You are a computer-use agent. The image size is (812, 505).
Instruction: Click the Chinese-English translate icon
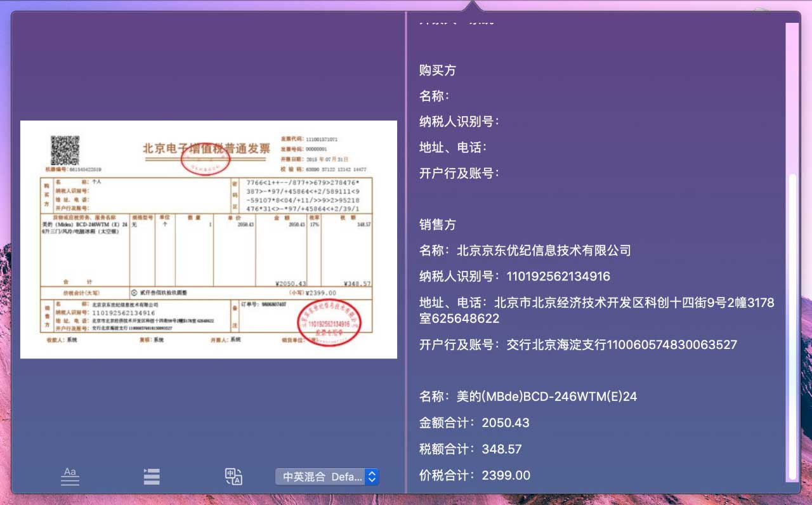(x=233, y=476)
